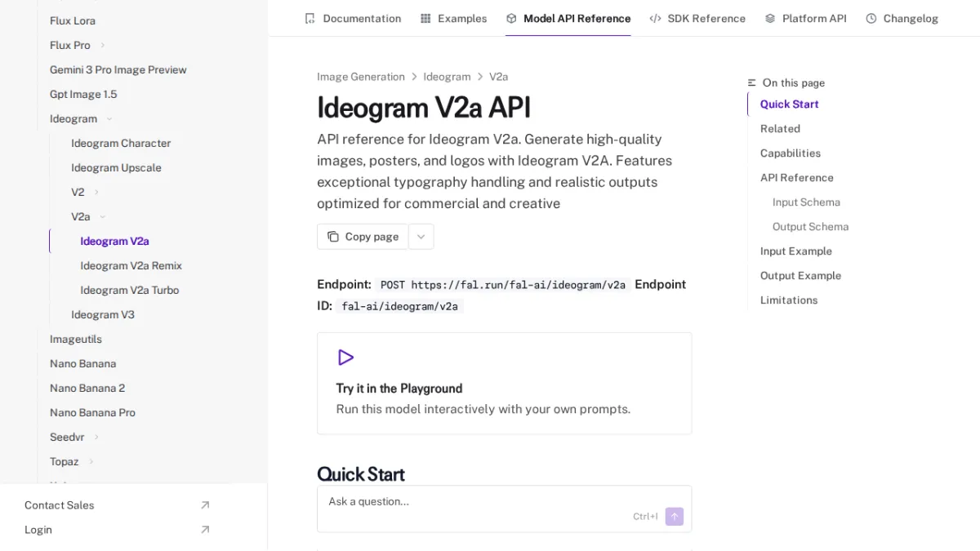Click the Platform API layers icon
Screen dimensions: 980x551
pos(770,18)
